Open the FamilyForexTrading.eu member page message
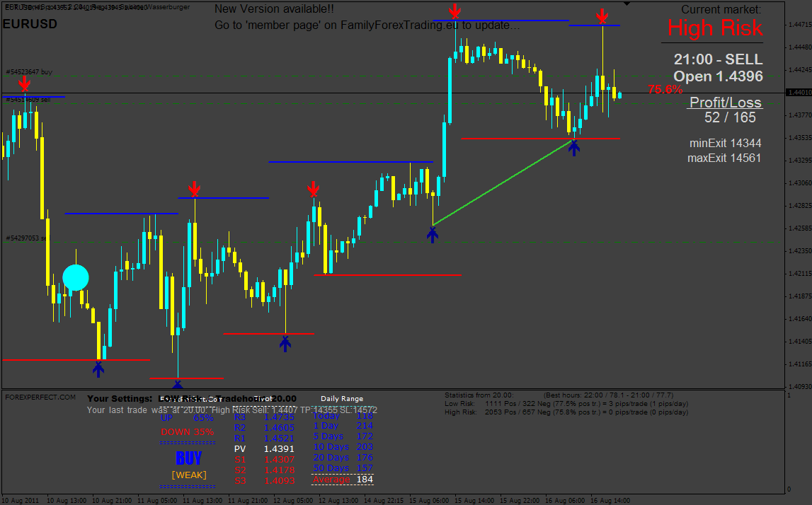The image size is (812, 505). pos(367,25)
